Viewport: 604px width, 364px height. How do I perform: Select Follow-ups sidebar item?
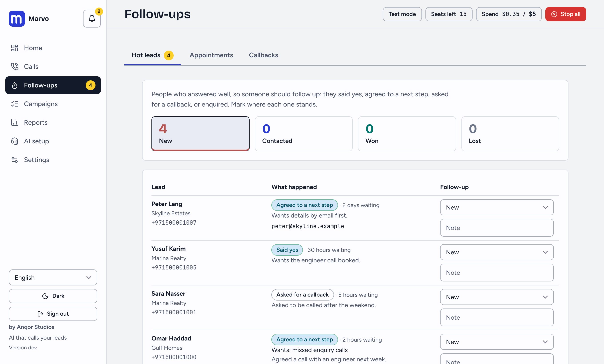pos(53,85)
